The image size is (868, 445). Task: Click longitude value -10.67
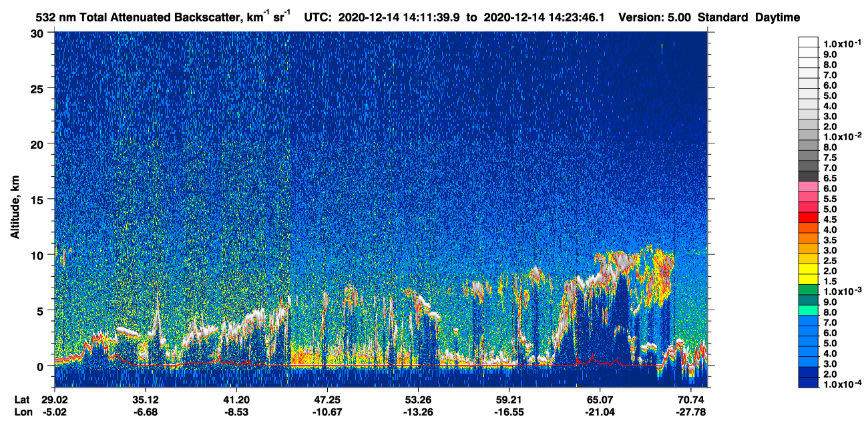click(327, 412)
